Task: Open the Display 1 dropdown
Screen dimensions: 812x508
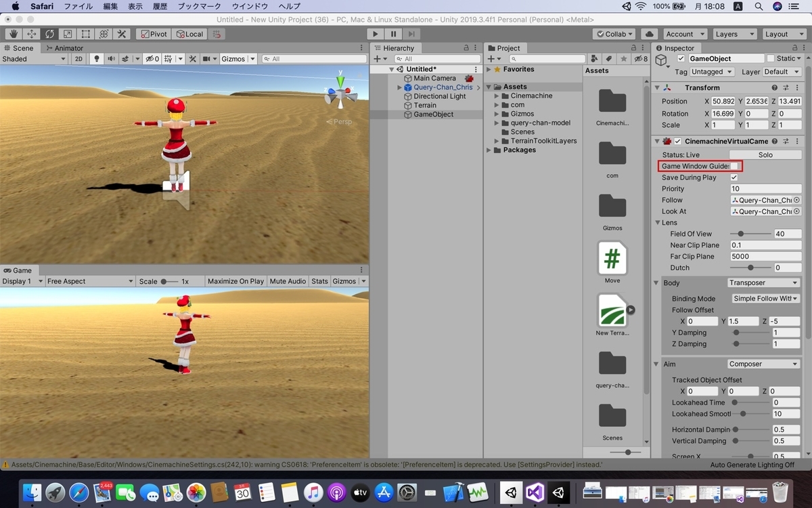Action: click(x=22, y=281)
